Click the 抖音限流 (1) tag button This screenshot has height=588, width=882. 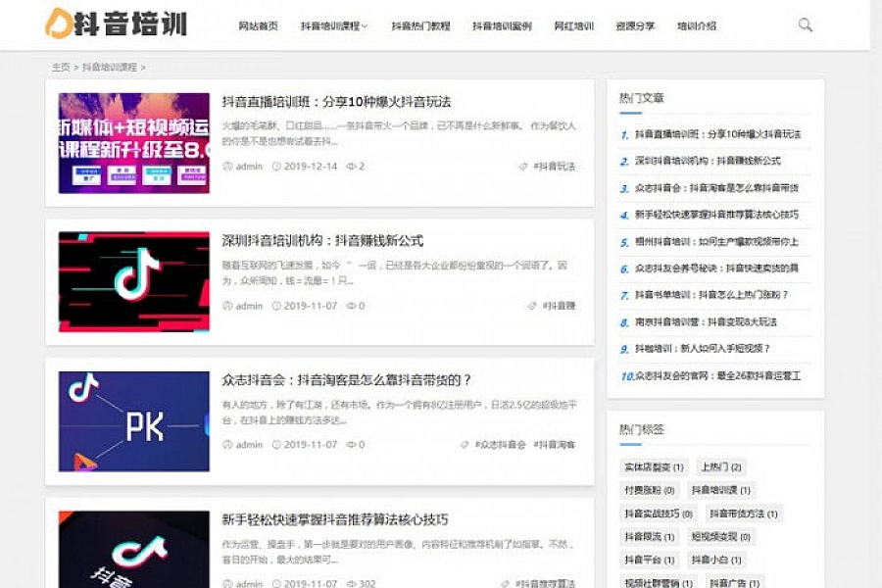pos(649,537)
